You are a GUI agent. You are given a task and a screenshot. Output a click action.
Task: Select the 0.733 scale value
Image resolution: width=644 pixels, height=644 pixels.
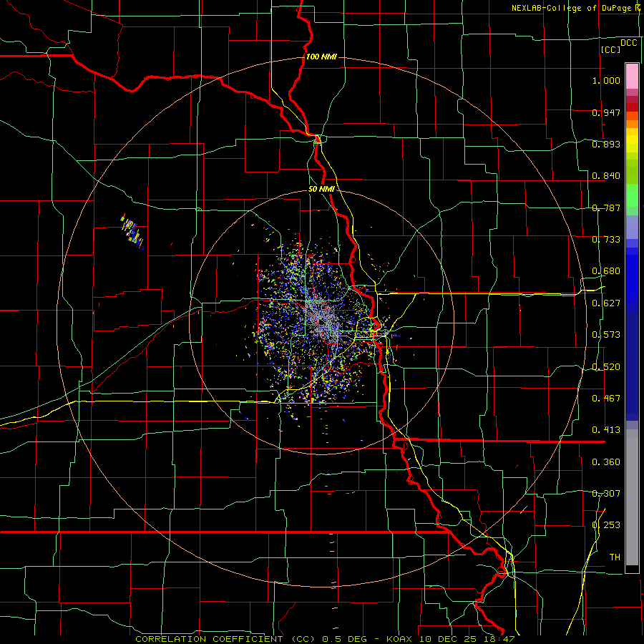click(606, 240)
